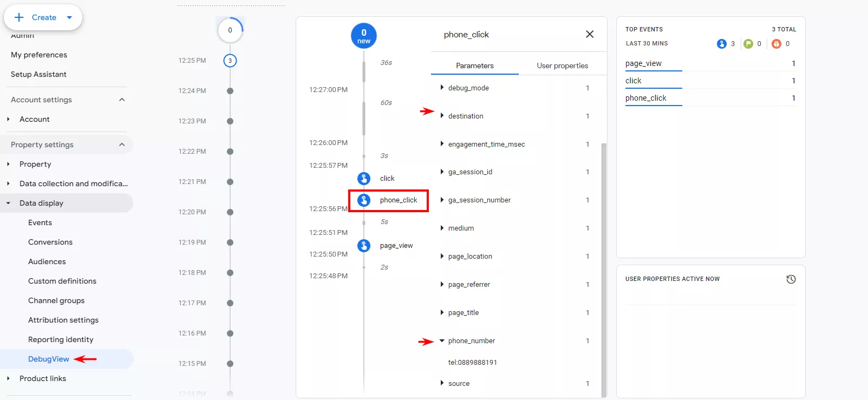Collapse the Property settings section chevron
Image resolution: width=868 pixels, height=400 pixels.
[122, 145]
